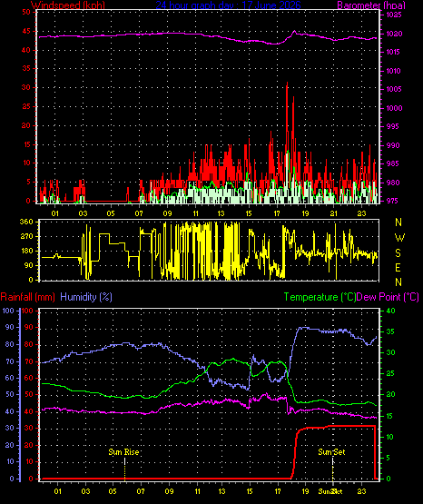Click 35 on the red windspeed axis
Image resolution: width=423 pixels, height=504 pixels.
pos(26,68)
